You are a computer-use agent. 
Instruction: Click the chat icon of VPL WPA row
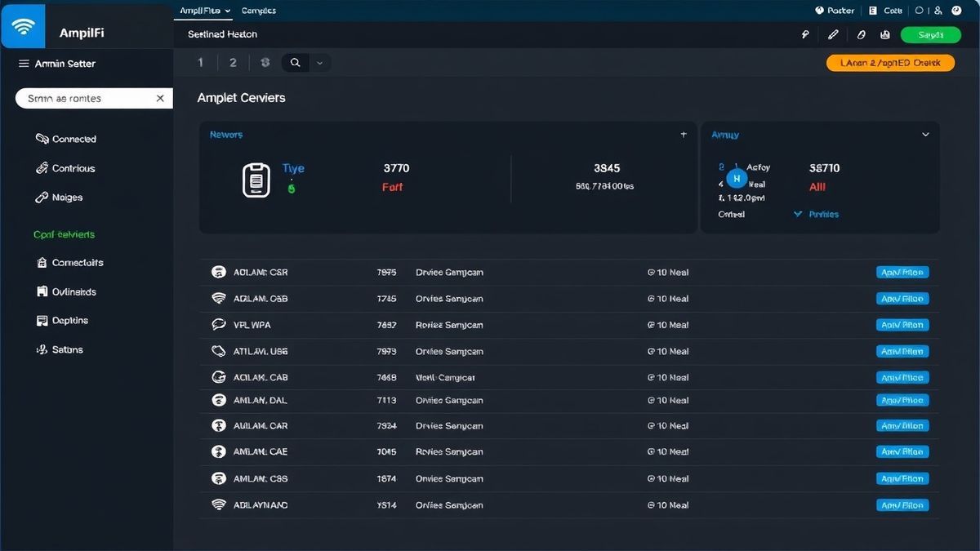[218, 324]
